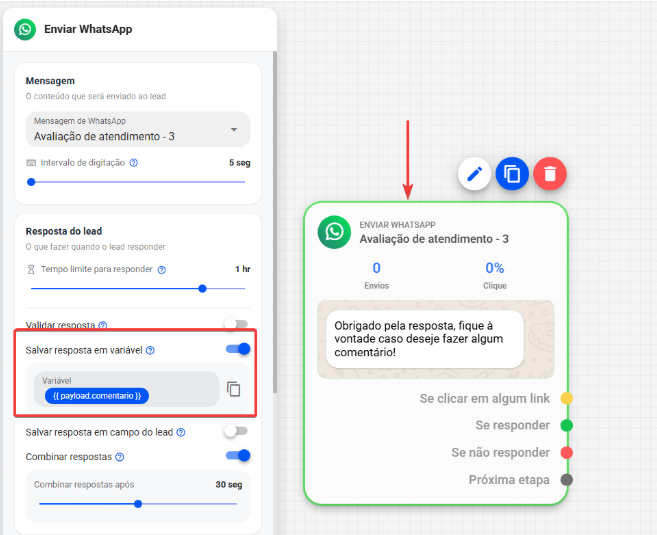Click the 'ENVIAR WHATSAPP' node type label

[397, 225]
